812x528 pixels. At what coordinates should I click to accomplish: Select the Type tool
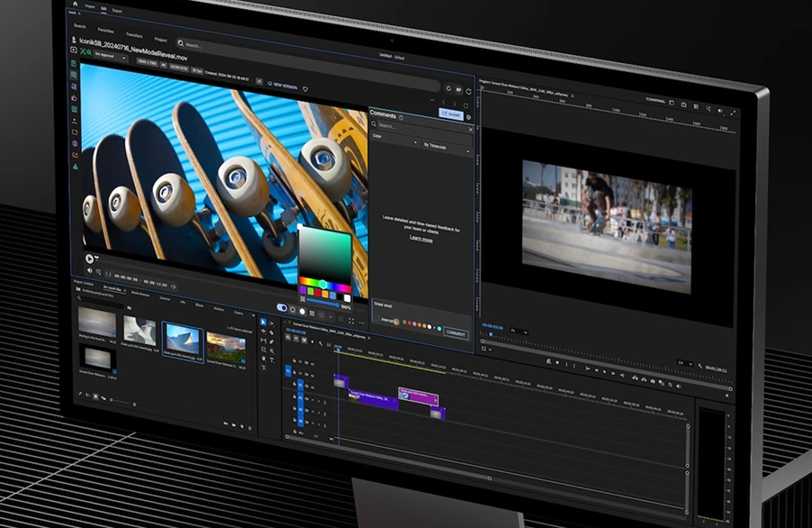272,360
